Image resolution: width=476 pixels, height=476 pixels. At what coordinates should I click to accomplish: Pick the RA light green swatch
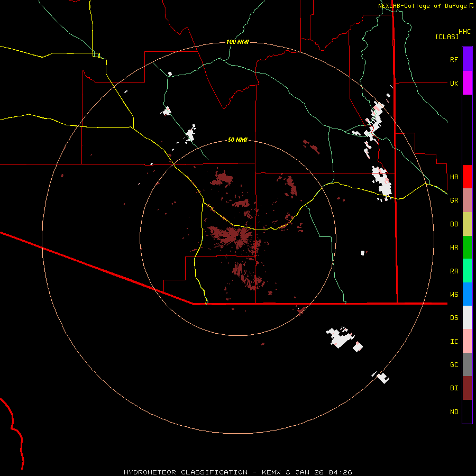point(467,271)
